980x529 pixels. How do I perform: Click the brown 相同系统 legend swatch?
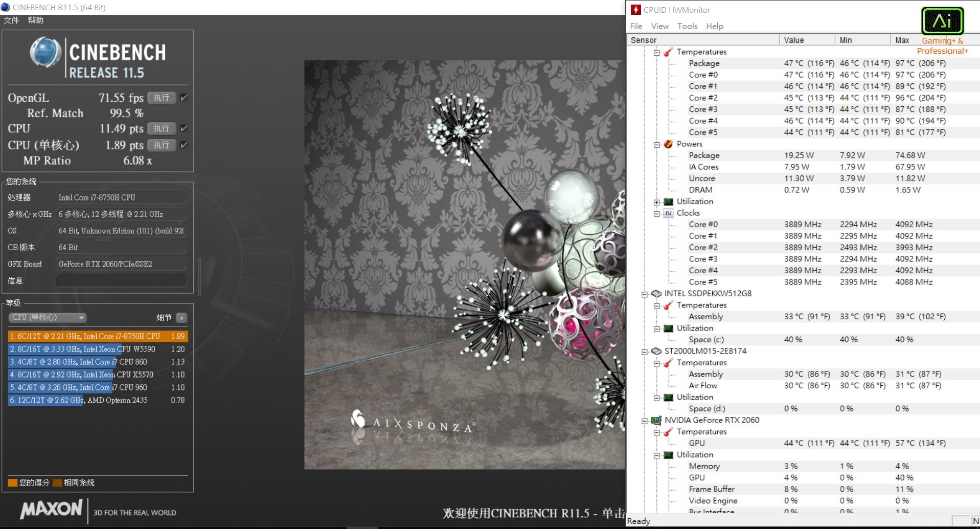click(57, 482)
